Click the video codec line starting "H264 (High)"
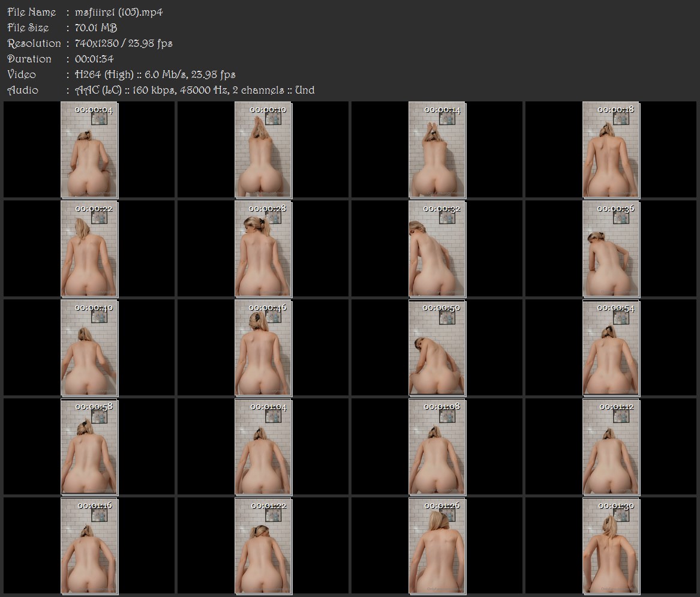700x597 pixels. tap(155, 74)
